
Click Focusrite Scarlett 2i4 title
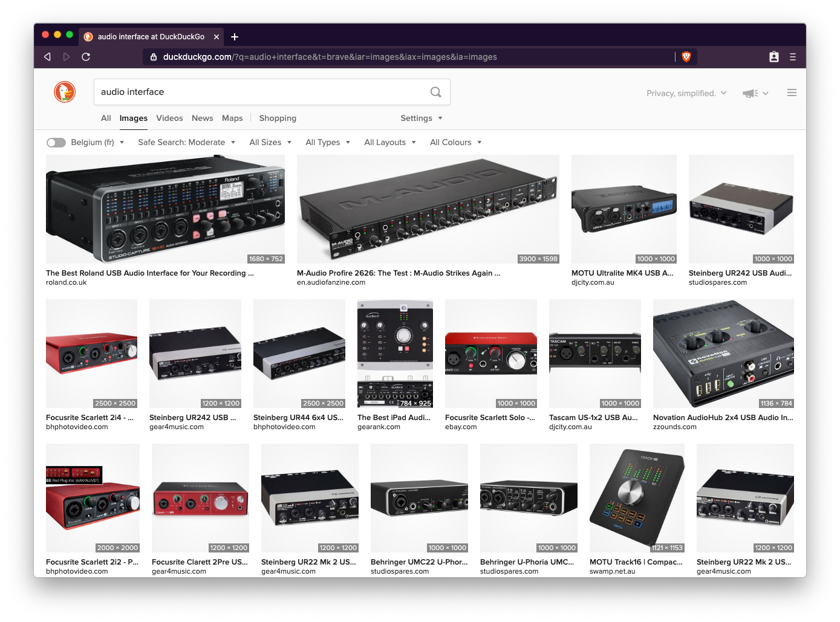pos(90,418)
